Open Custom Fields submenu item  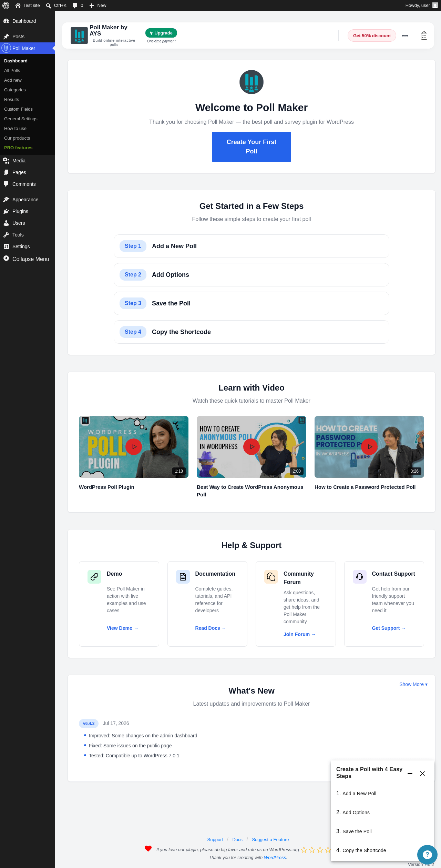pos(28,109)
